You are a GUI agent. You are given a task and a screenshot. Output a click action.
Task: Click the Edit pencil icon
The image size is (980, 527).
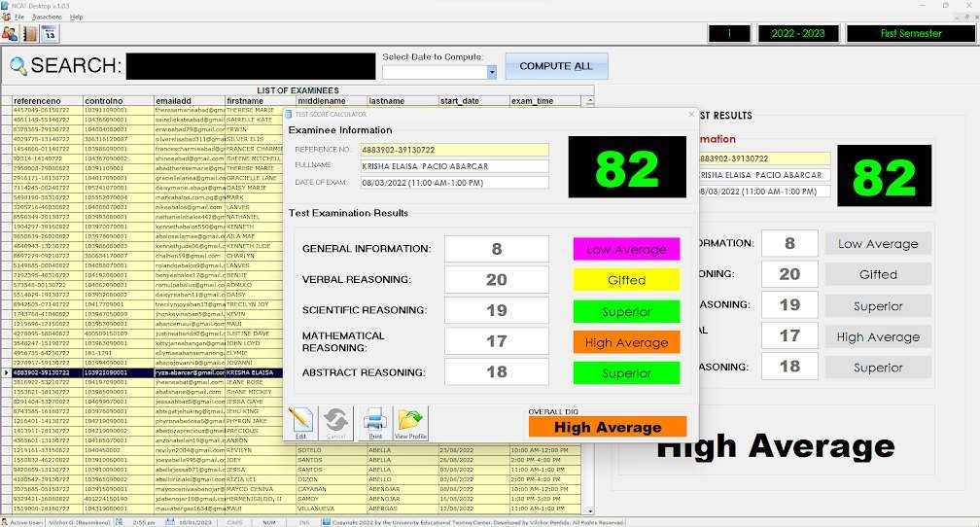coord(301,421)
